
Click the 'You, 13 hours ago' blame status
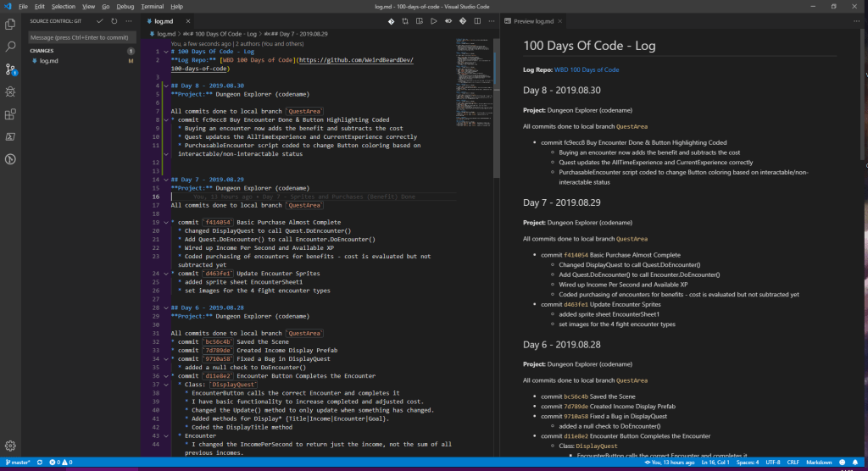[x=670, y=463]
